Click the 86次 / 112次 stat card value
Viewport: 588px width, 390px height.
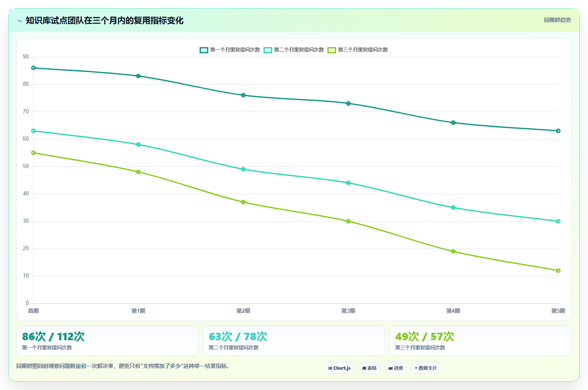pyautogui.click(x=53, y=336)
